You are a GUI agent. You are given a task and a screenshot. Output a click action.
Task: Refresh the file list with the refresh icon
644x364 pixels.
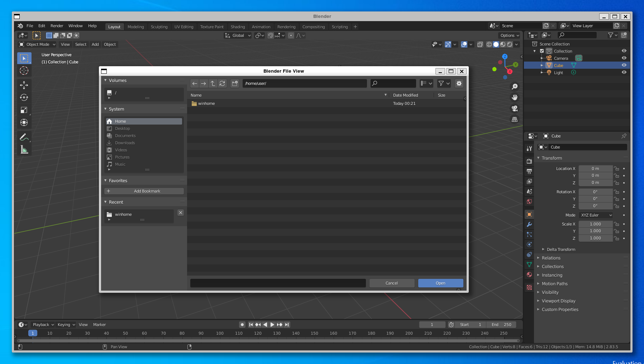222,83
